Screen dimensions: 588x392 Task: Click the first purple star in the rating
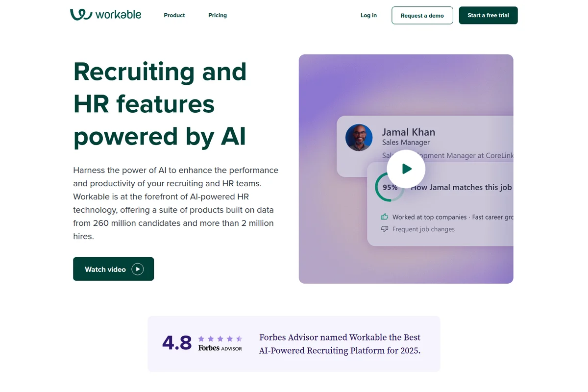tap(200, 339)
